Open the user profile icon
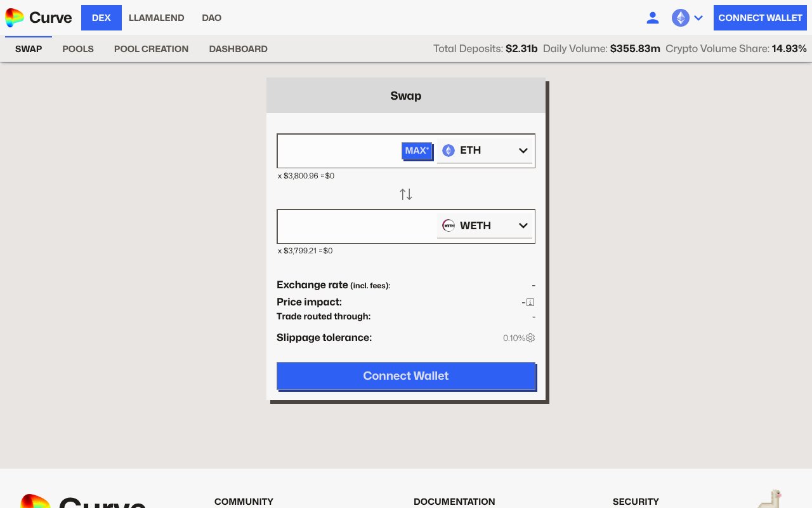Viewport: 812px width, 508px height. pos(653,18)
